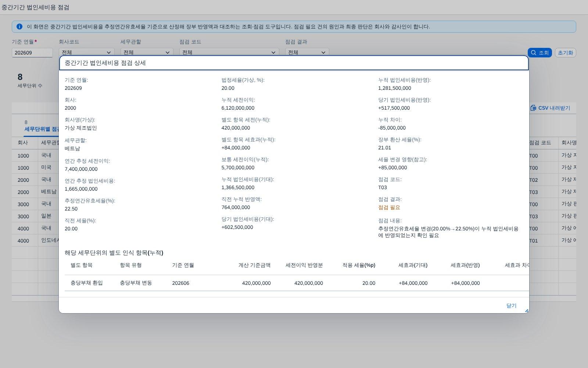Close the detail dialog with 닫기
588x368 pixels.
(x=511, y=305)
